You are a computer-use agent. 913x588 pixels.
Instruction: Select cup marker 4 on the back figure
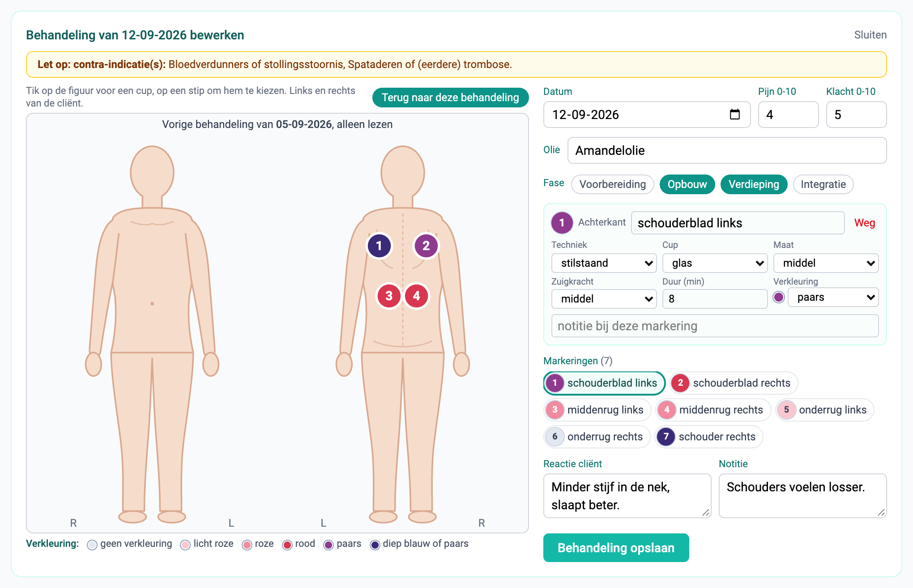click(x=417, y=296)
